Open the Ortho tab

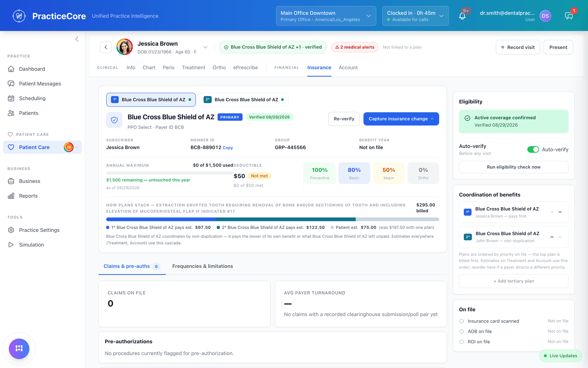coord(219,67)
